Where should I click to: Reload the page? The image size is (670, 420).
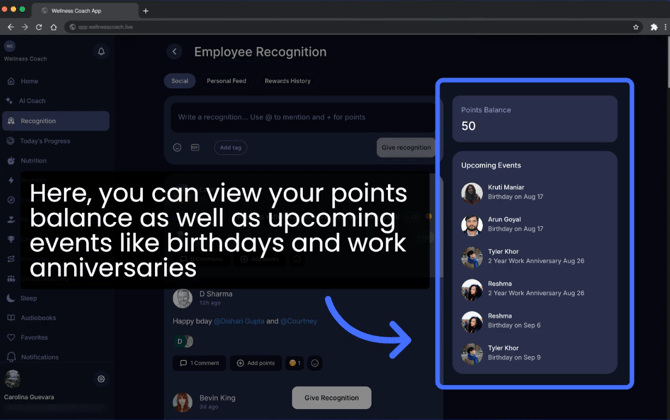click(x=39, y=27)
